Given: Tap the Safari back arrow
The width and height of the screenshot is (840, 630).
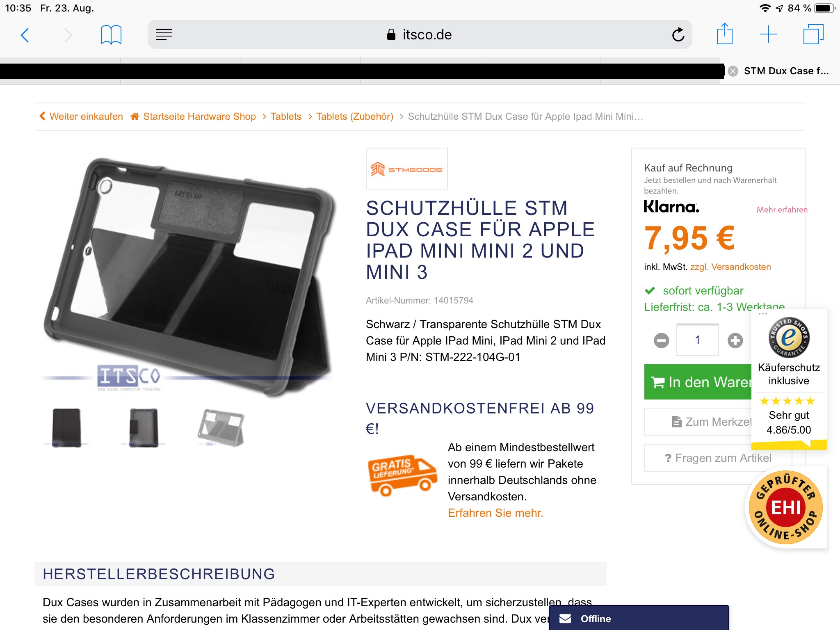Looking at the screenshot, I should [25, 35].
